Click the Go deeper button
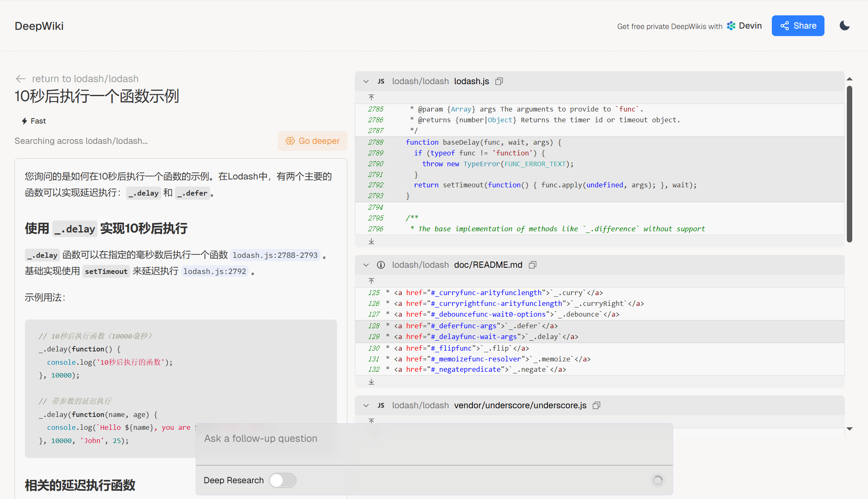The width and height of the screenshot is (868, 499). tap(313, 141)
